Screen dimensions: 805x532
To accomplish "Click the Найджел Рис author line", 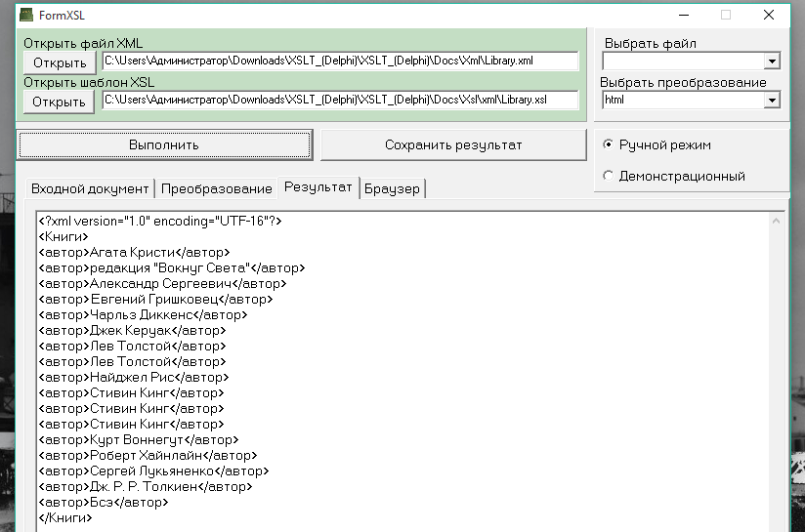I will coord(134,378).
